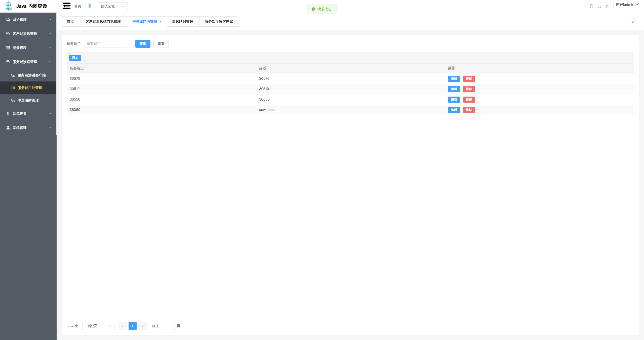Image resolution: width=644 pixels, height=340 pixels.
Task: Click the 添加 button
Action: [75, 58]
